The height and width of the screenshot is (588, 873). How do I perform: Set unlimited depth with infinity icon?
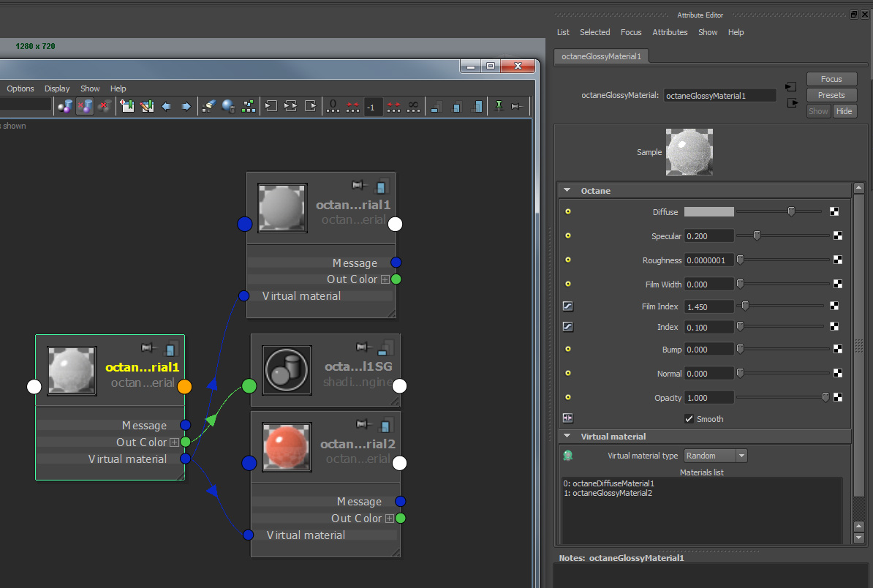coord(413,106)
